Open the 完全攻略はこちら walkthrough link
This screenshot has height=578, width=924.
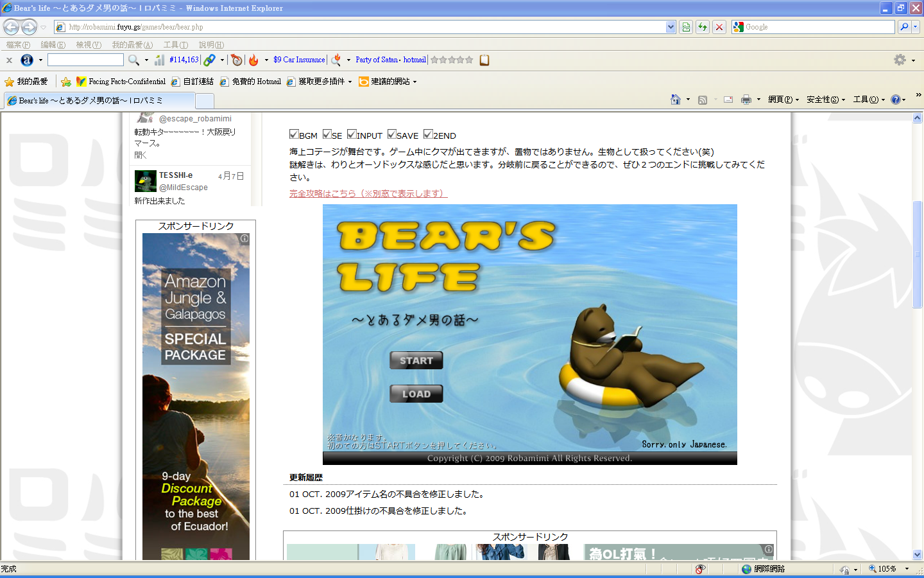pyautogui.click(x=368, y=193)
